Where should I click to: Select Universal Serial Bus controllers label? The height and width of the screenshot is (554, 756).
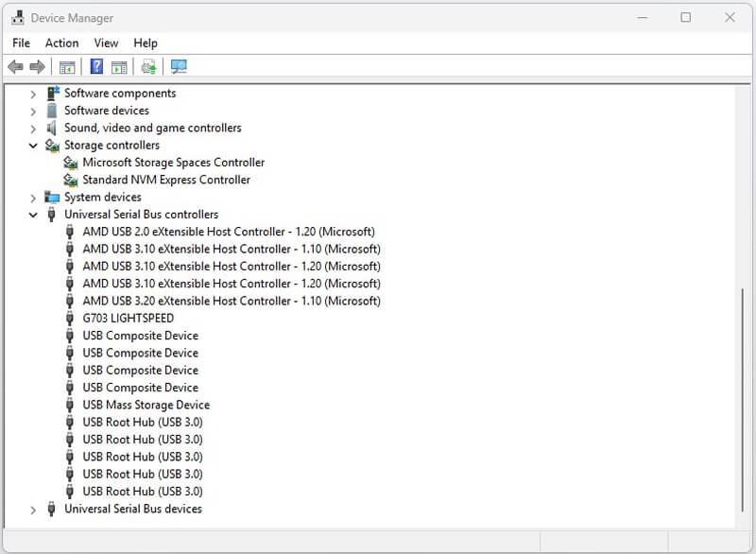(141, 215)
